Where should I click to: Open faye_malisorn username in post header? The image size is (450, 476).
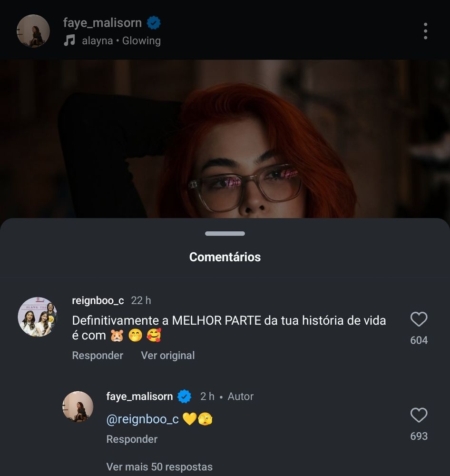pyautogui.click(x=102, y=23)
